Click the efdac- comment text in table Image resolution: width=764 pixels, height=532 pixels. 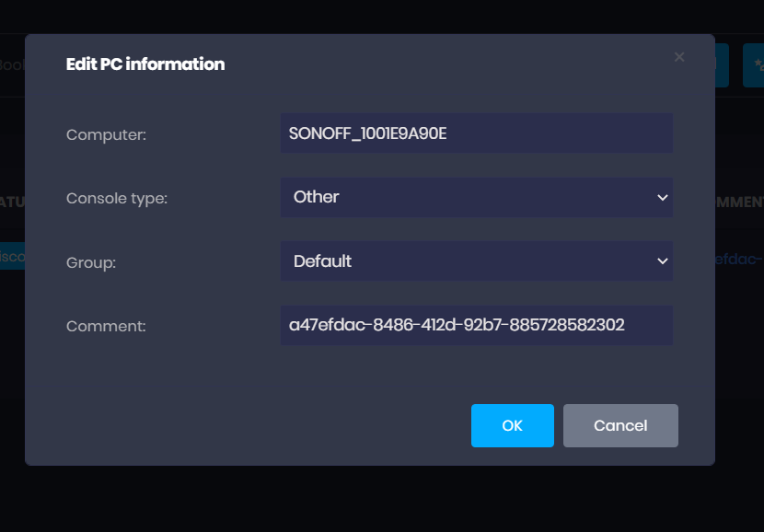(x=739, y=260)
